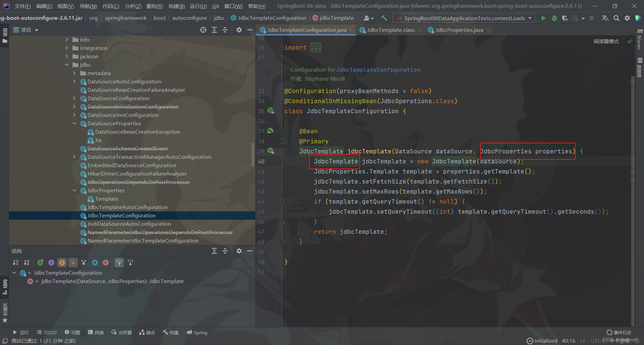
Task: Click the 阅读器模式 reader mode button
Action: [606, 42]
